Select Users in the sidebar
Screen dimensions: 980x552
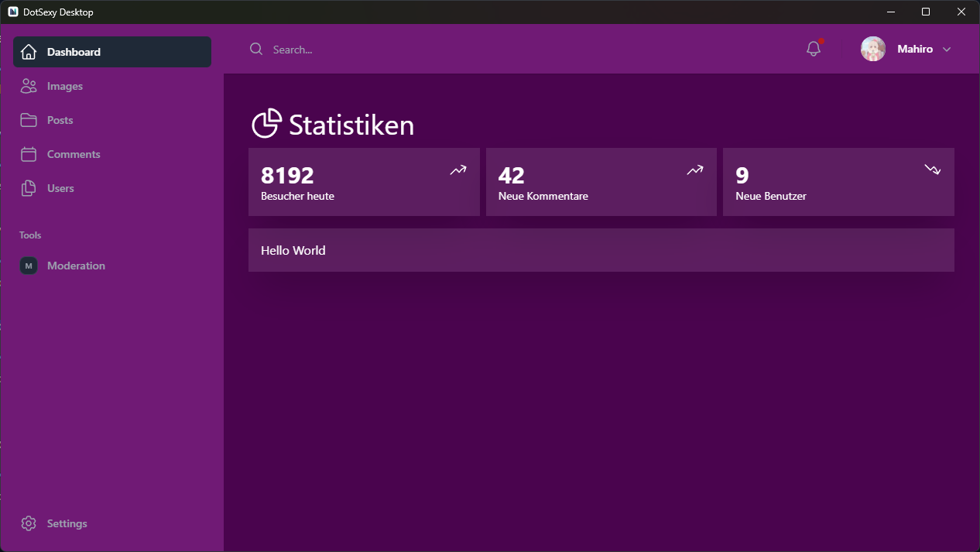tap(60, 188)
